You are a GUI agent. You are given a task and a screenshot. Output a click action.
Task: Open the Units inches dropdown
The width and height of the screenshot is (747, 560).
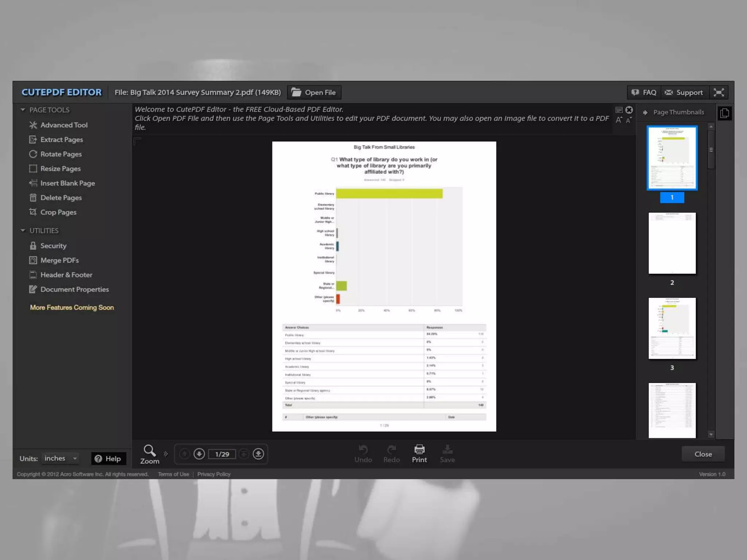coord(61,458)
